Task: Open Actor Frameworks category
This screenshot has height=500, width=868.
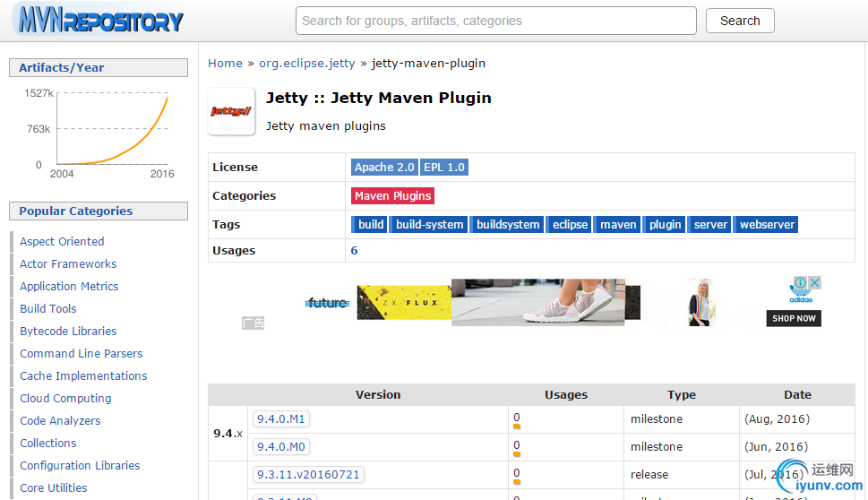Action: point(68,264)
